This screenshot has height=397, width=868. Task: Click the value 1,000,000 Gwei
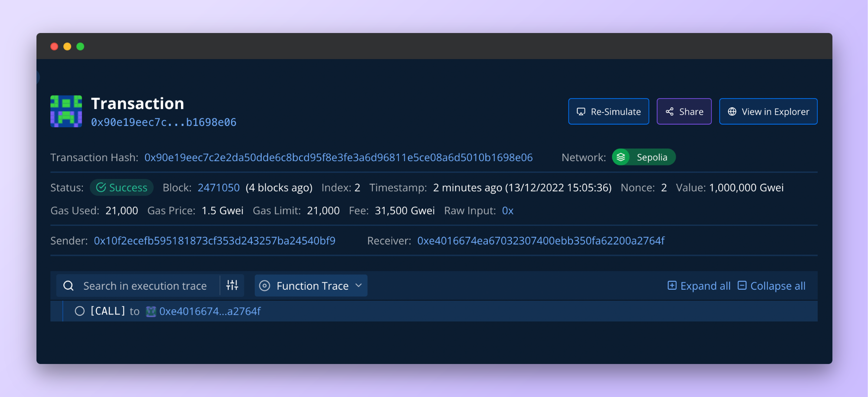[746, 188]
